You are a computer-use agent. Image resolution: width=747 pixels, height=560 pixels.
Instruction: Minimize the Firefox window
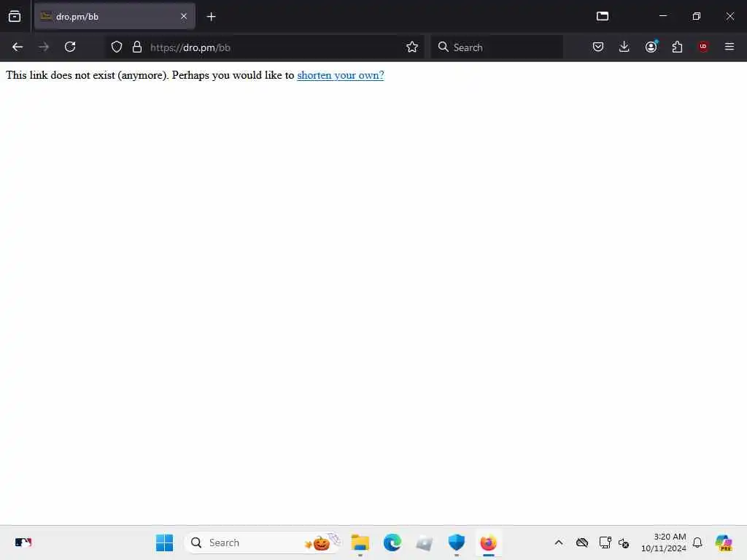point(662,16)
